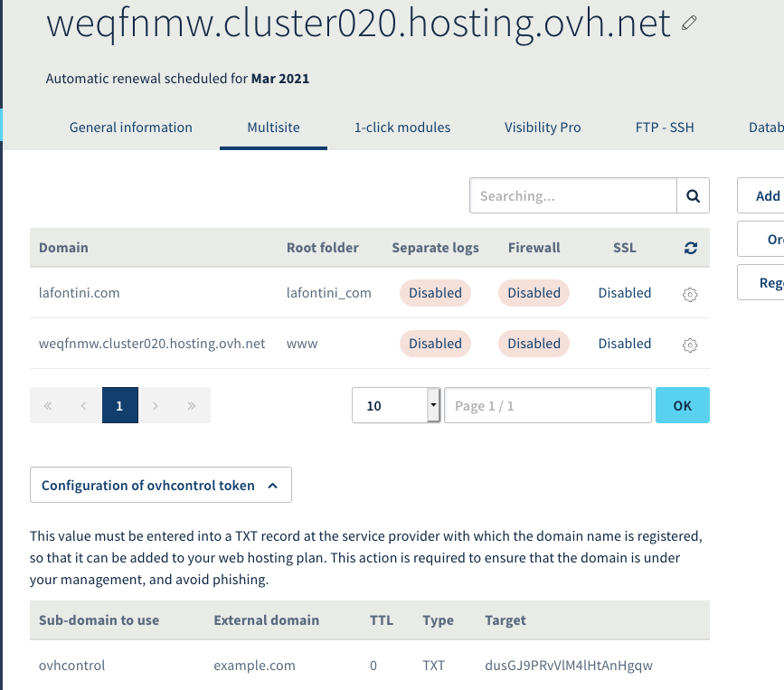Screen dimensions: 784x690
Task: Go to previous page arrow icon
Action: click(x=84, y=406)
